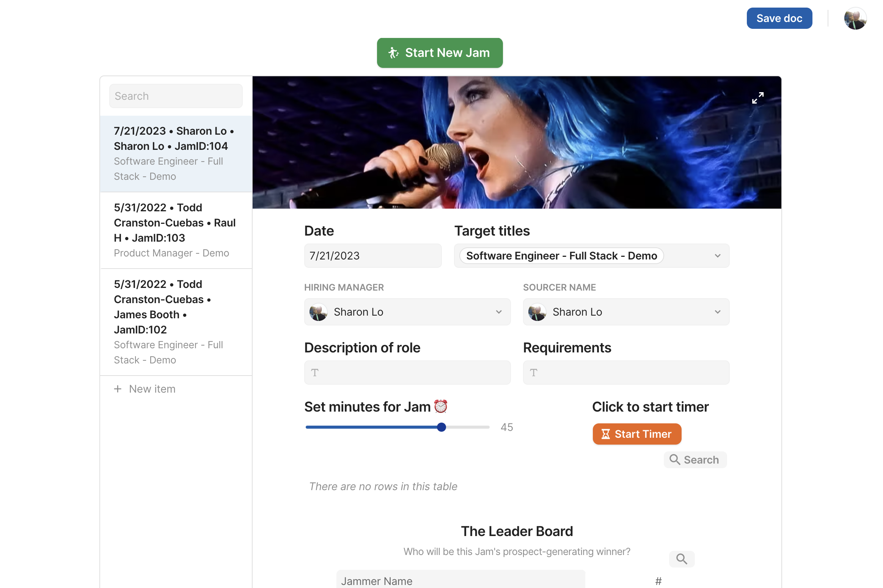883x588 pixels.
Task: Click the Date field showing 7/21/2023
Action: (372, 256)
